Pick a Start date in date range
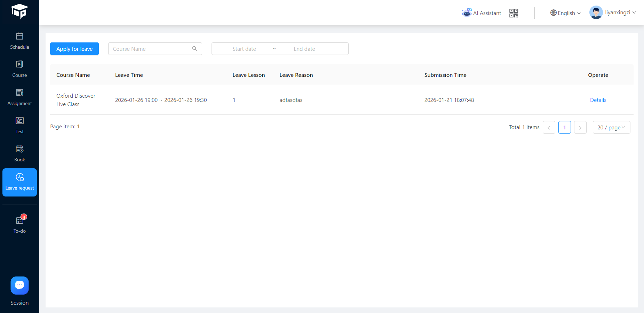 244,49
